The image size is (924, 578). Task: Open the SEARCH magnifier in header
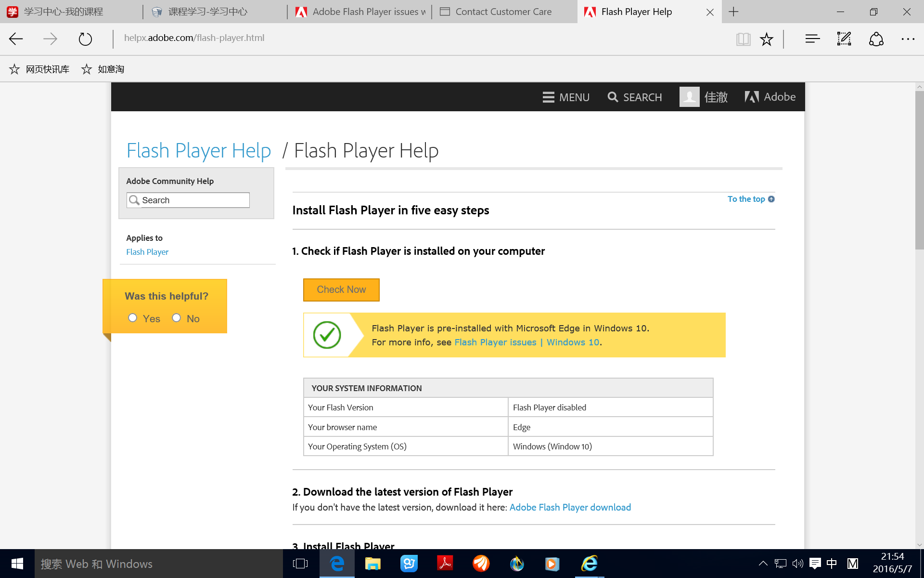tap(635, 97)
